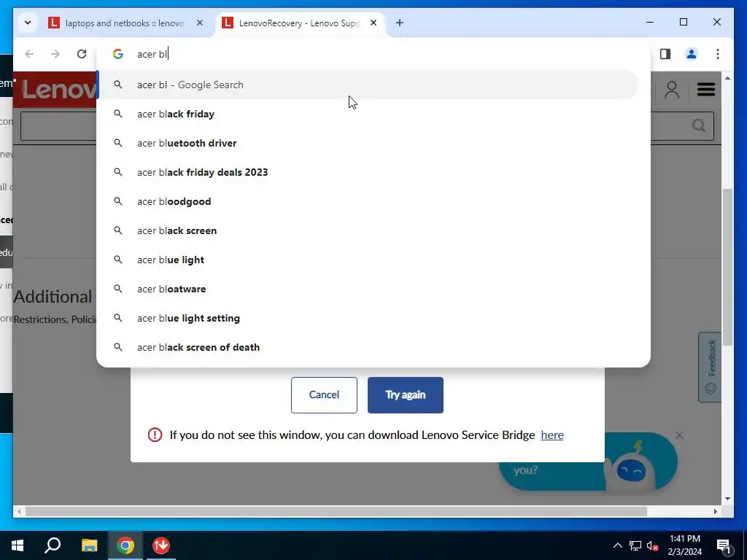Click the Chrome forward arrow button

[55, 54]
